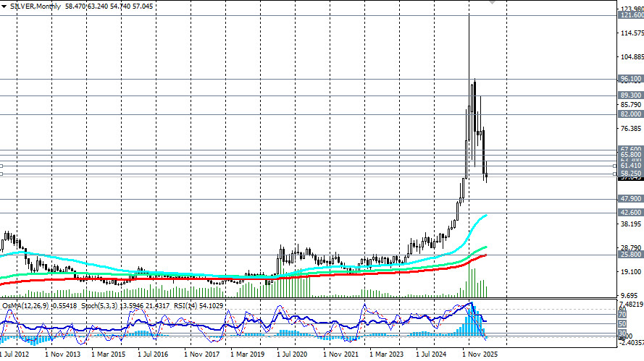
Task: Click the 76.385 price axis value
Action: tap(631, 129)
